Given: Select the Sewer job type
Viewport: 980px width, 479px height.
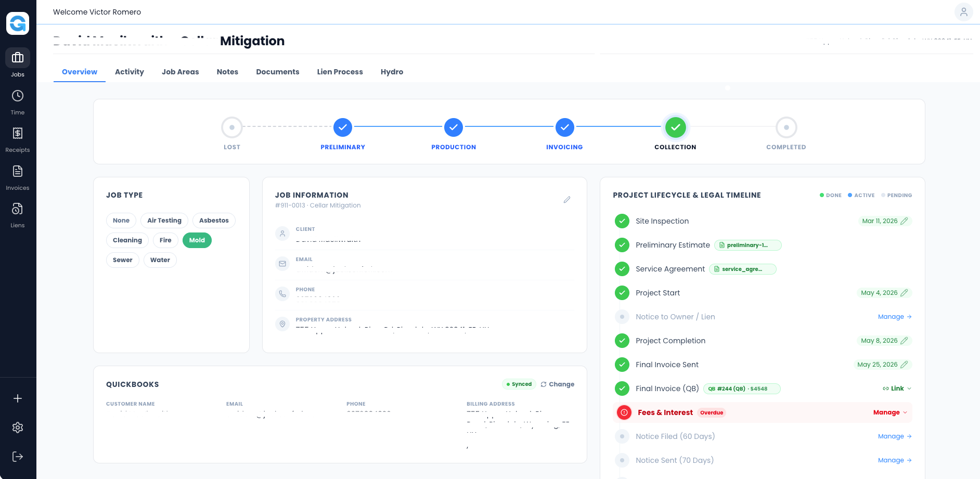Looking at the screenshot, I should [123, 260].
